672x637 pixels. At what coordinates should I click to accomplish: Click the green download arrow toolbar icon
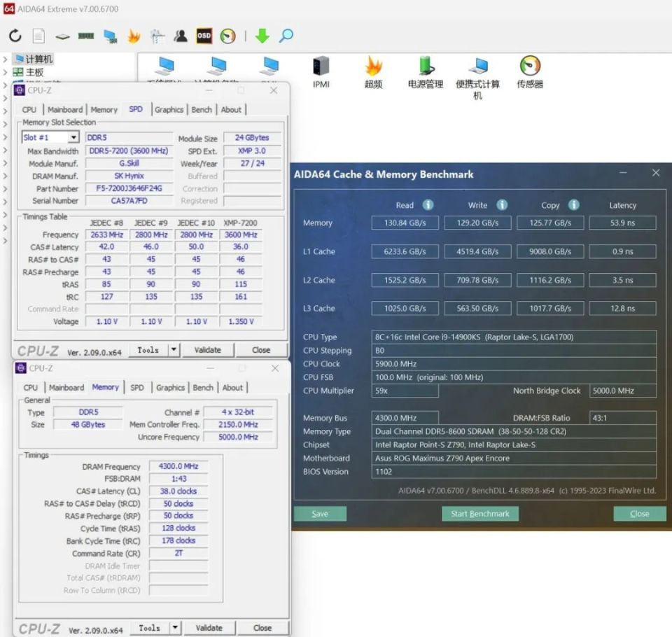click(x=262, y=36)
